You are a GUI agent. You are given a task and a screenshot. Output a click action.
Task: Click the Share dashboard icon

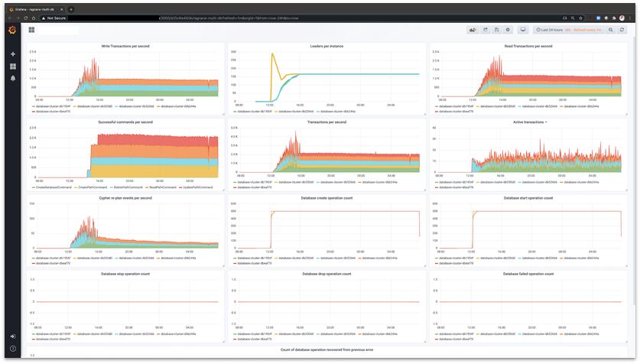click(x=486, y=30)
